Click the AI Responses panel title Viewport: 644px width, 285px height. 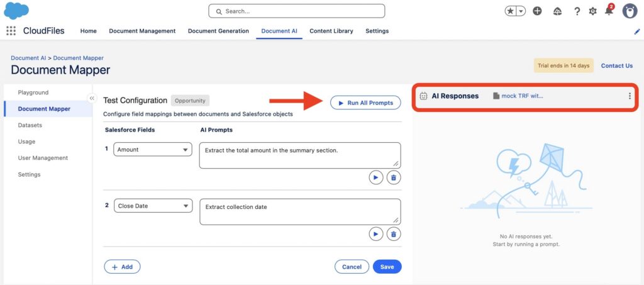click(455, 96)
